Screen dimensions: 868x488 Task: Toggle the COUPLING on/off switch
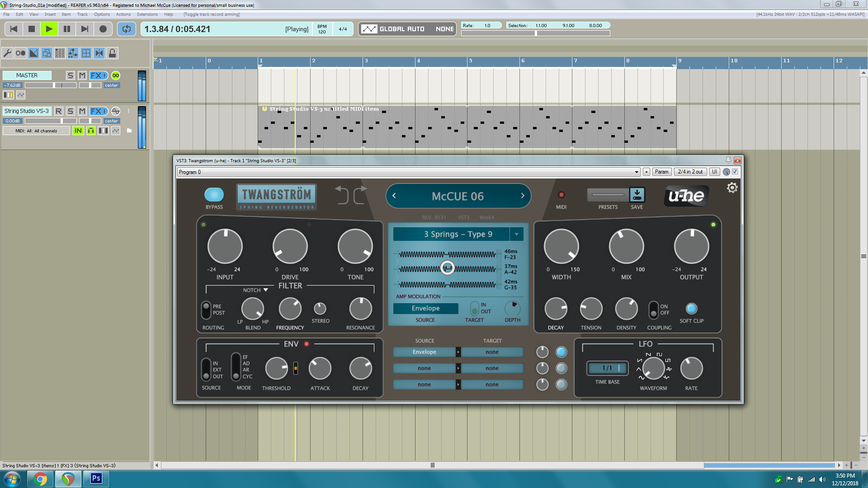click(653, 310)
